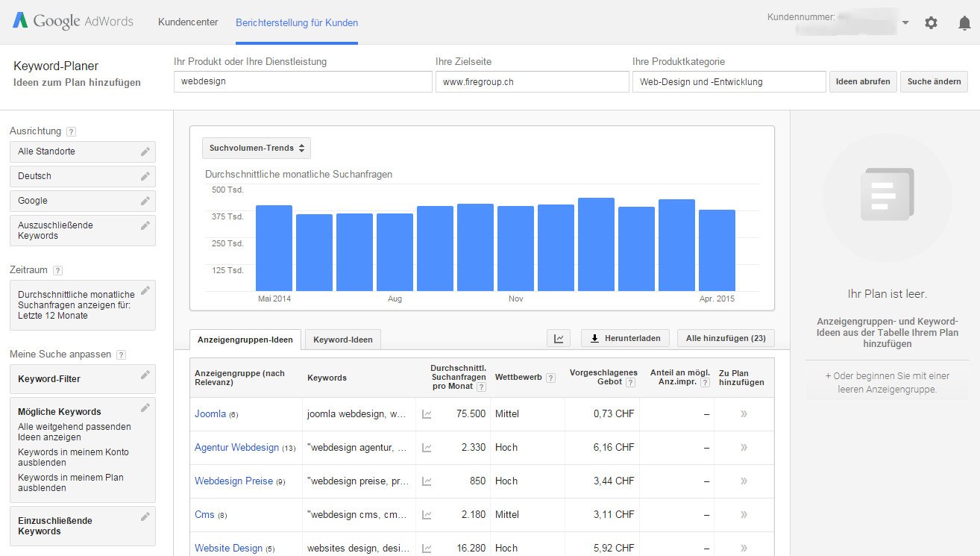Open help icon next to Meine Suche anpassen
Image resolution: width=980 pixels, height=556 pixels.
coord(121,354)
